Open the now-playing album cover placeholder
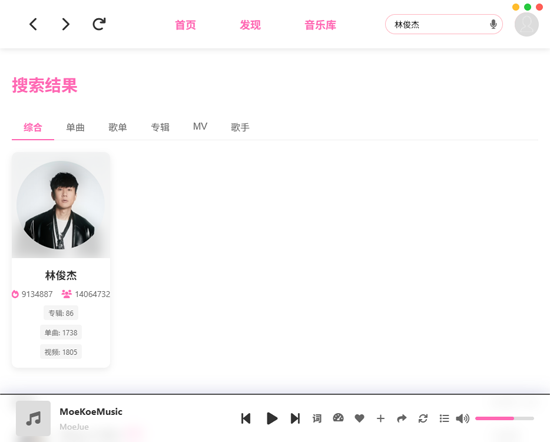 [x=33, y=418]
